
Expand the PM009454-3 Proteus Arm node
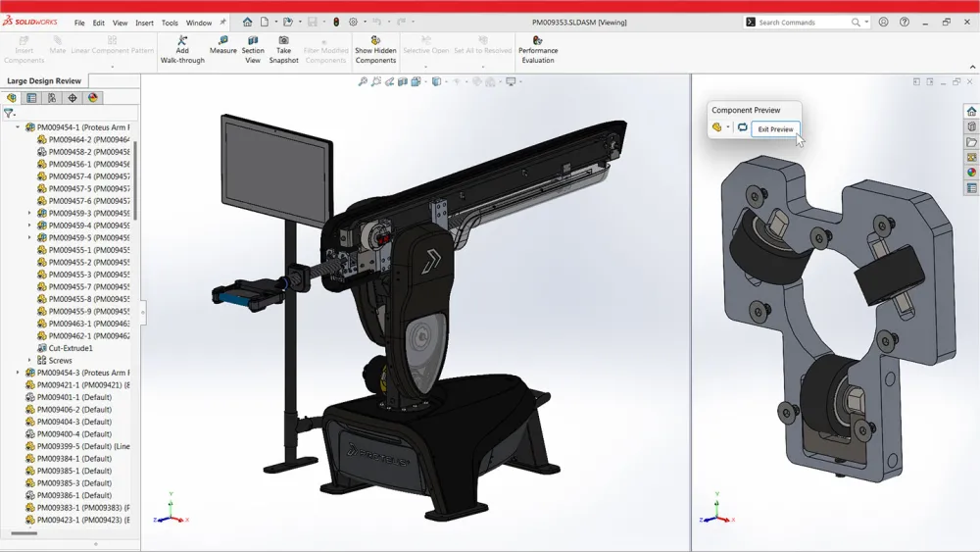point(18,373)
